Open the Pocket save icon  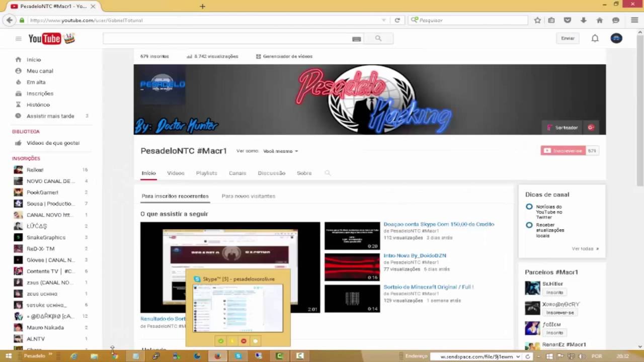[x=568, y=20]
